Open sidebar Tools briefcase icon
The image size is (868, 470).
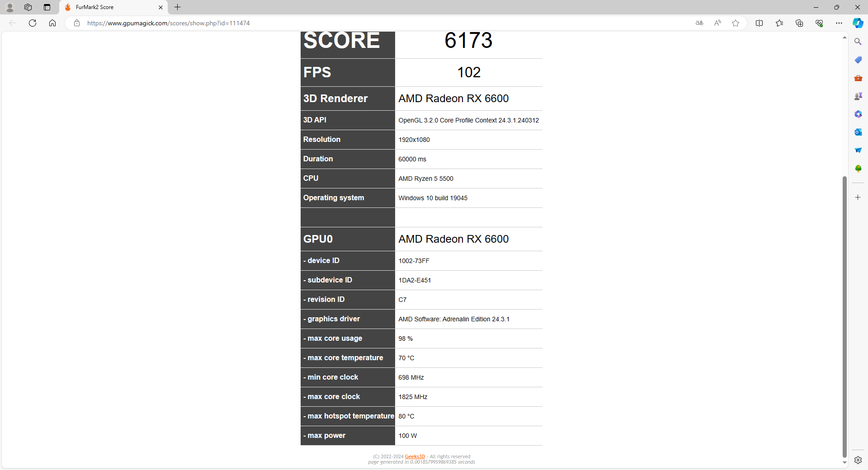(x=858, y=78)
